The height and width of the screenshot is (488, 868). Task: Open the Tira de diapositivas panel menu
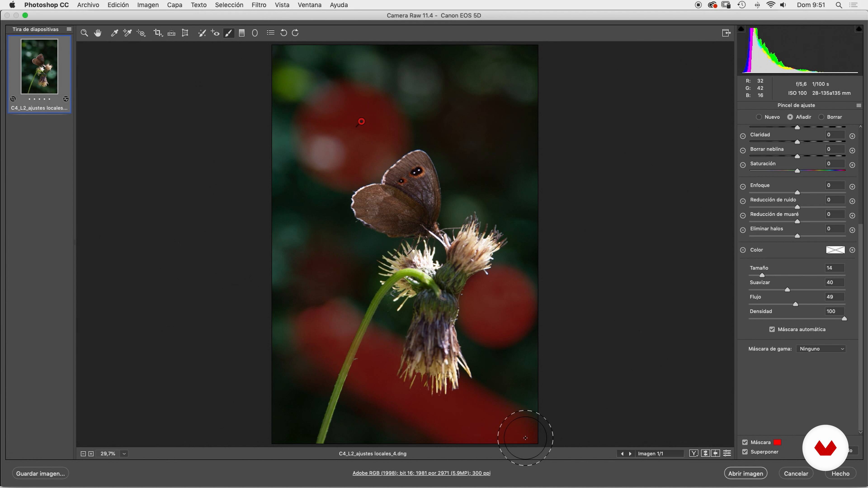click(x=69, y=29)
